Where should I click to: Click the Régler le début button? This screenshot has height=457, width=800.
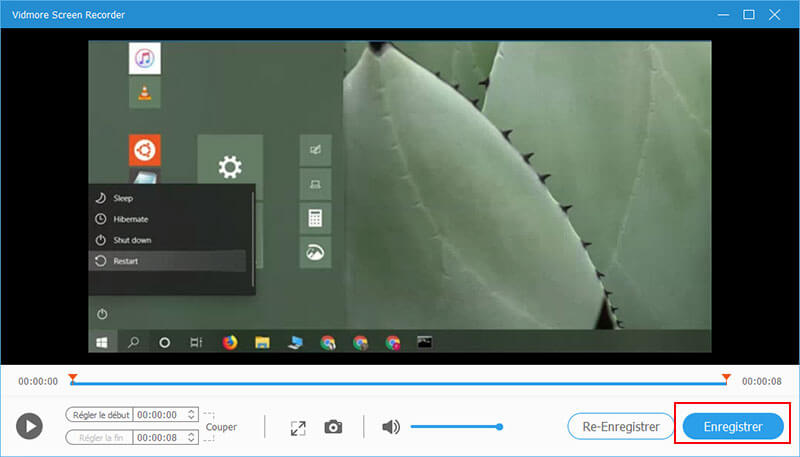tap(100, 414)
